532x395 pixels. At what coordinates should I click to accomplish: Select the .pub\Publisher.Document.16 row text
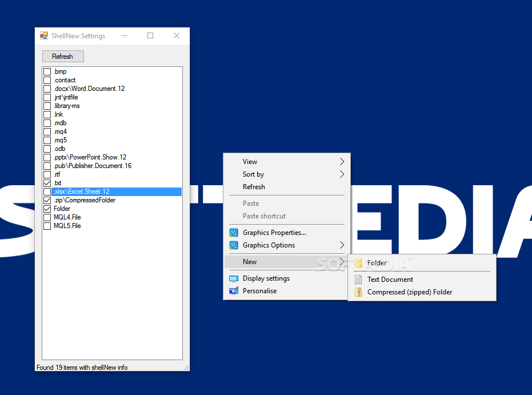93,166
